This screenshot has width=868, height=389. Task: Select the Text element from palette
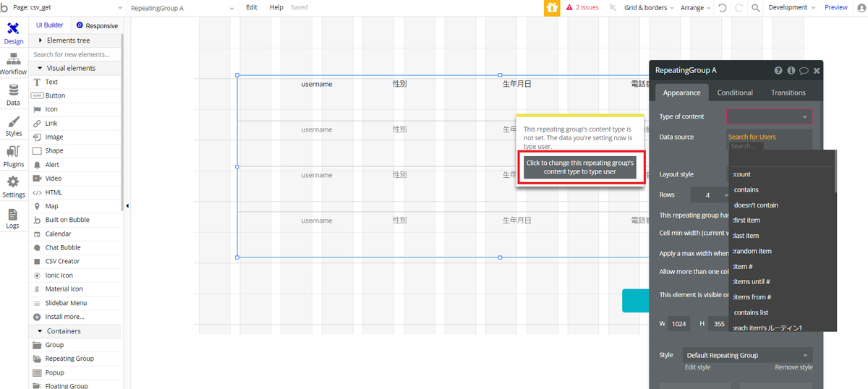click(76, 82)
